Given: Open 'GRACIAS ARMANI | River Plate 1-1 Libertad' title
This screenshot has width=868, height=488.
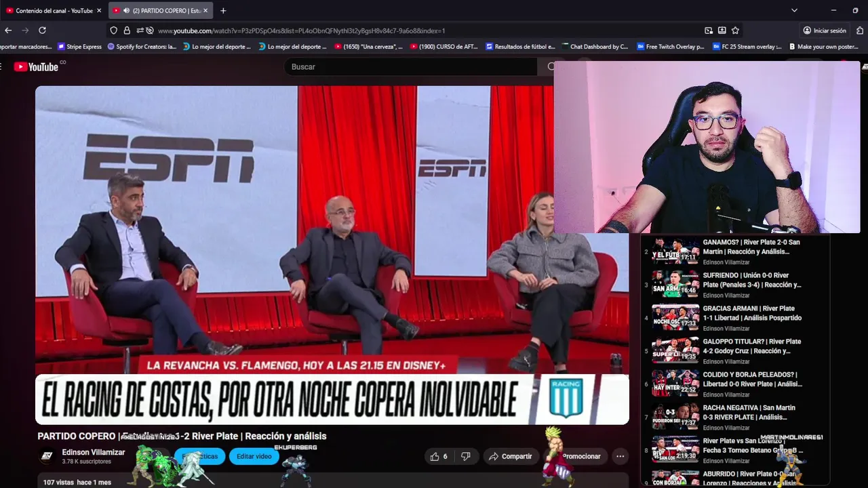Looking at the screenshot, I should pos(752,313).
